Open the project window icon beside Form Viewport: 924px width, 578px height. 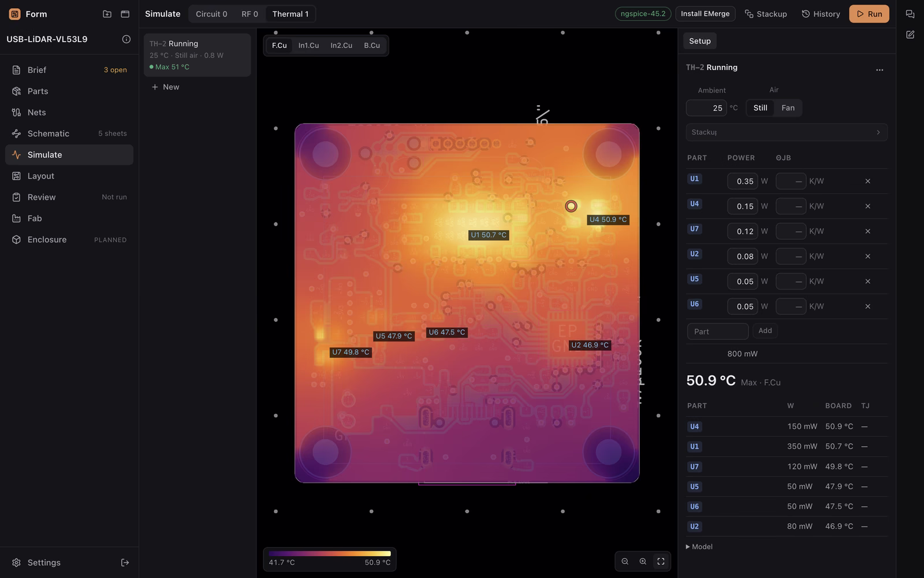[125, 14]
